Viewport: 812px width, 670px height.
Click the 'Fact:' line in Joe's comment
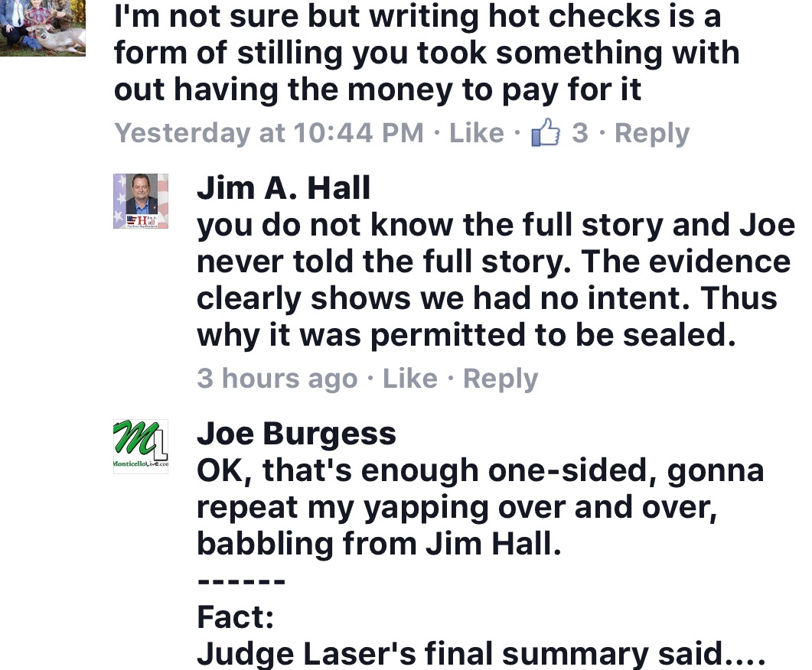(x=236, y=616)
